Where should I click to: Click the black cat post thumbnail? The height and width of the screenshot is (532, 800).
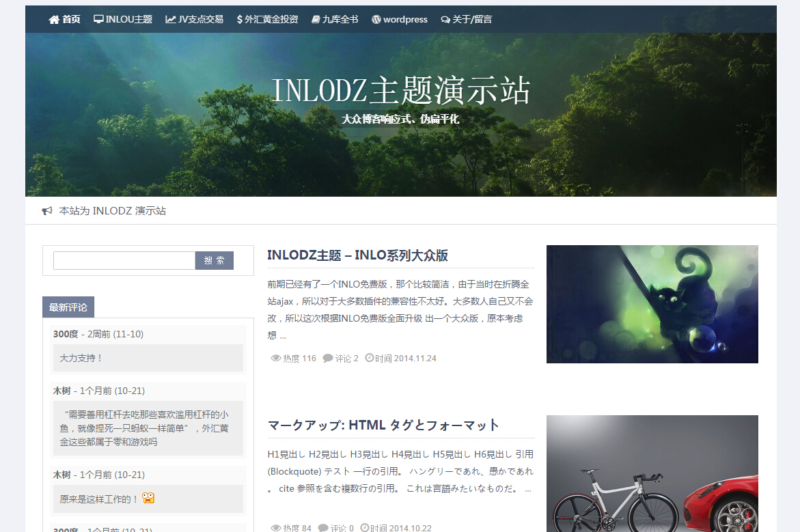tap(652, 304)
